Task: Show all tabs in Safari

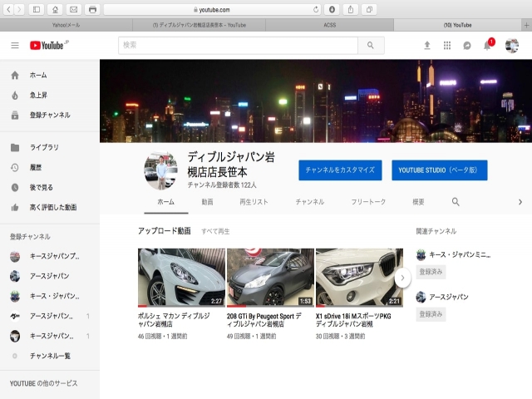Action: click(x=369, y=9)
